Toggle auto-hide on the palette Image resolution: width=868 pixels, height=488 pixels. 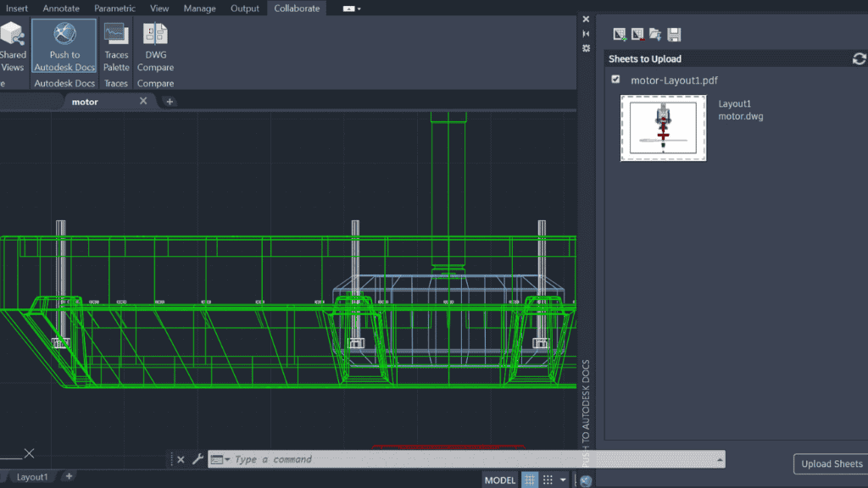[586, 34]
